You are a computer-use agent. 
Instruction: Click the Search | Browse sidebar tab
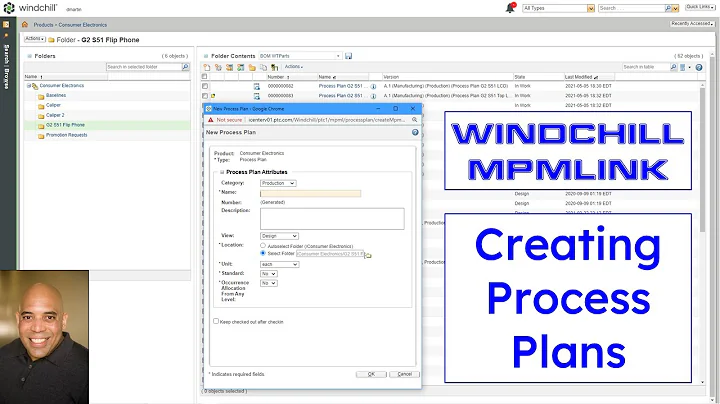click(6, 66)
